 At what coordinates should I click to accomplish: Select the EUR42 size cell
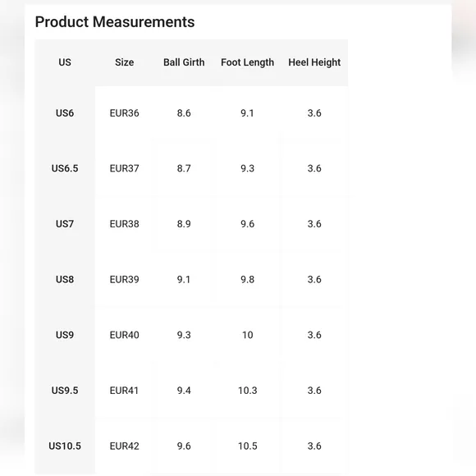point(124,446)
